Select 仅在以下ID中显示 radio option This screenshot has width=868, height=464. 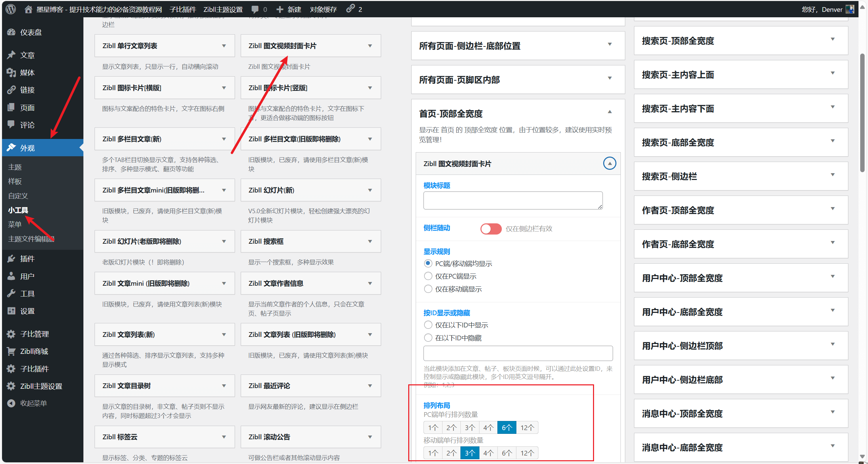[x=428, y=325]
